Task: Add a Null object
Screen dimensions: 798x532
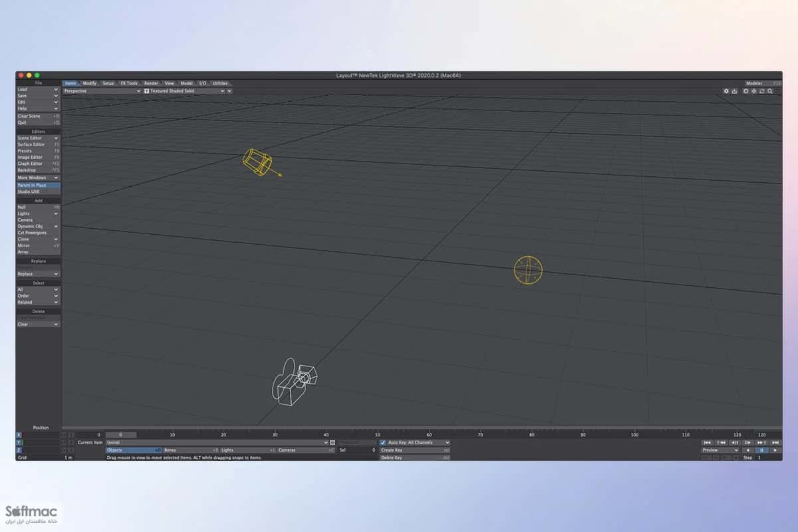Action: [38, 207]
